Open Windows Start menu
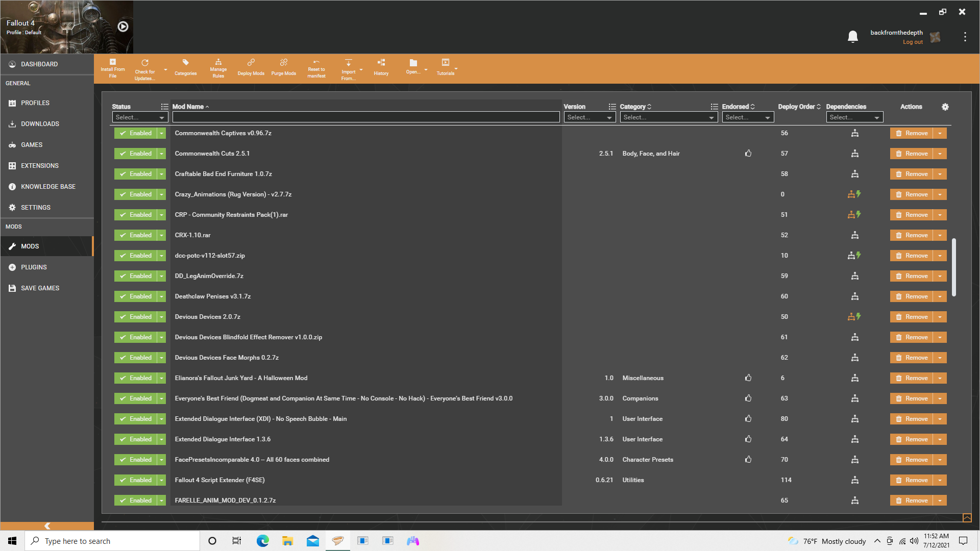Image resolution: width=980 pixels, height=551 pixels. (x=12, y=541)
